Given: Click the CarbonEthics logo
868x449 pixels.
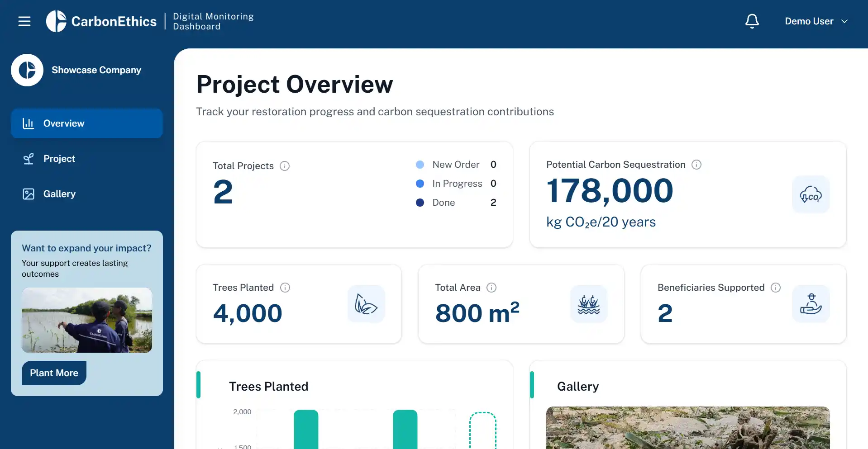Looking at the screenshot, I should (x=101, y=21).
